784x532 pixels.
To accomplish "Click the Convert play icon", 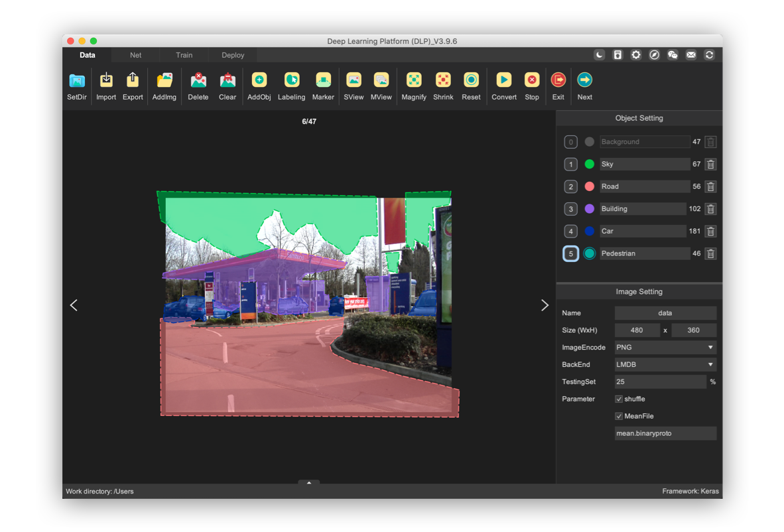I will coord(504,81).
